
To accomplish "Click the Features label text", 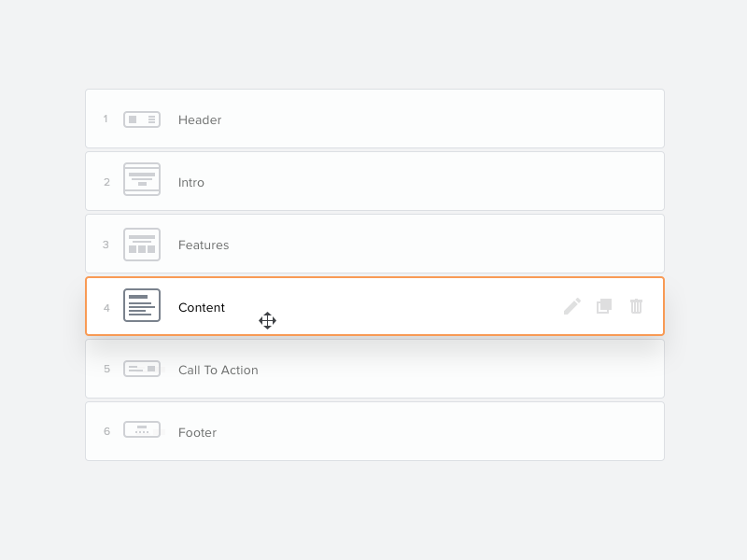I will pyautogui.click(x=204, y=245).
